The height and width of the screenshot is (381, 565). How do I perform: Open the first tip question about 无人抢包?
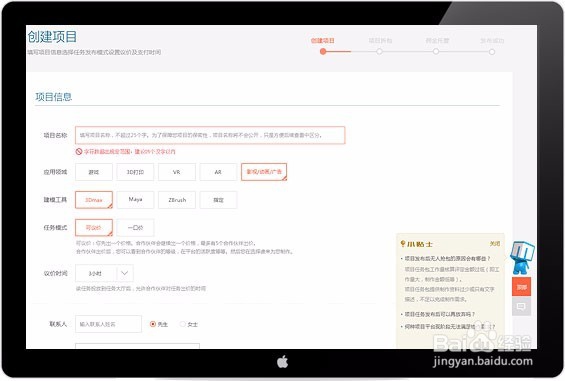(x=447, y=258)
